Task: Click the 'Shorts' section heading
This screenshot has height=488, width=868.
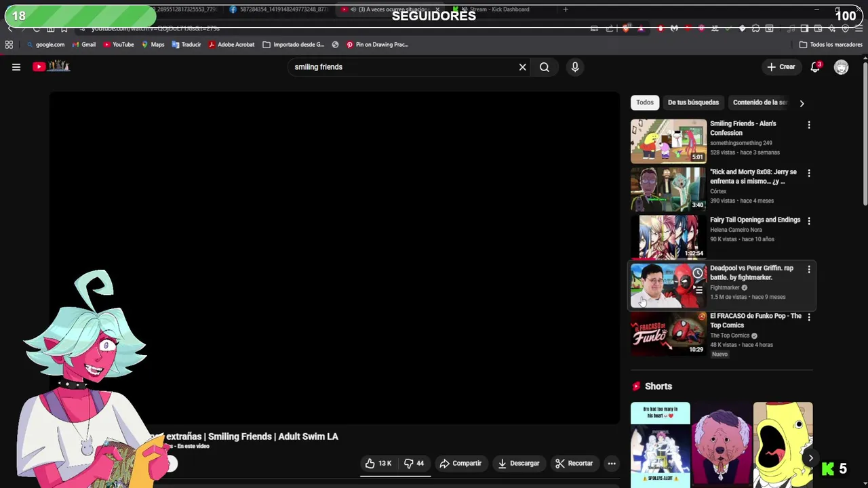Action: click(x=658, y=386)
